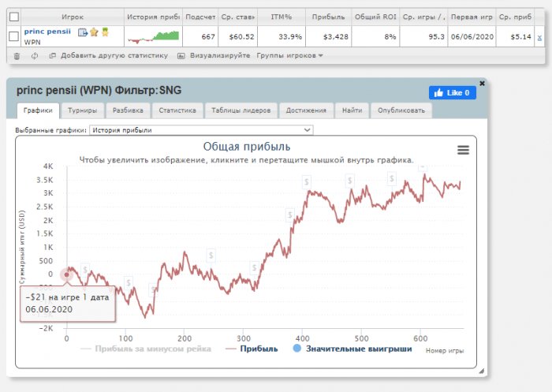Click the trash delete icon
552x392 pixels.
17,56
